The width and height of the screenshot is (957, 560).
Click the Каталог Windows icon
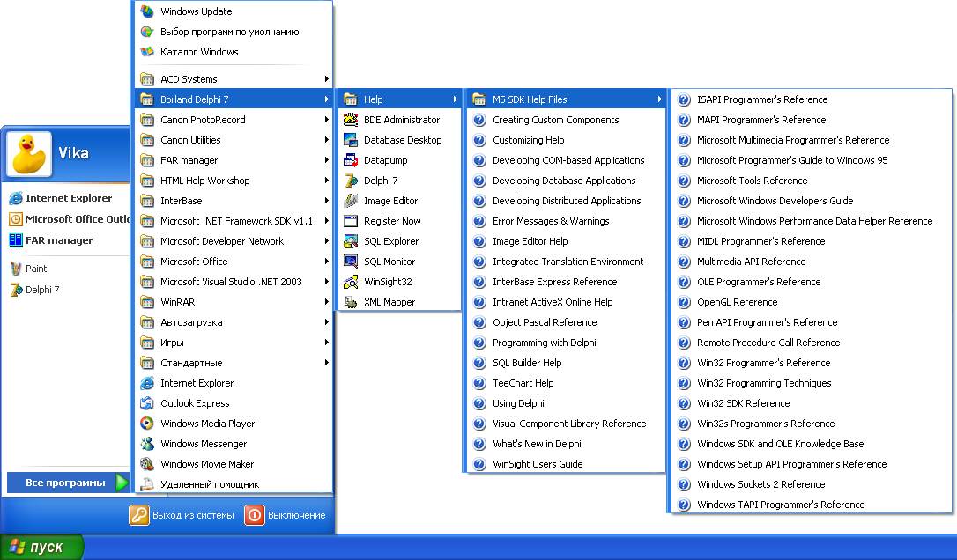(x=147, y=52)
